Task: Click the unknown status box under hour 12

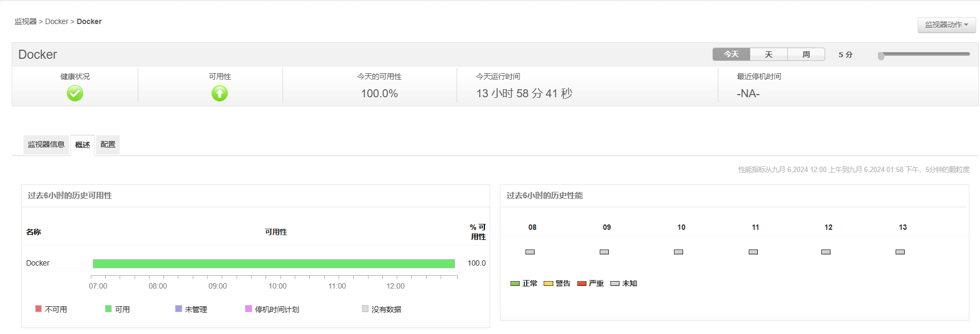Action: click(826, 252)
